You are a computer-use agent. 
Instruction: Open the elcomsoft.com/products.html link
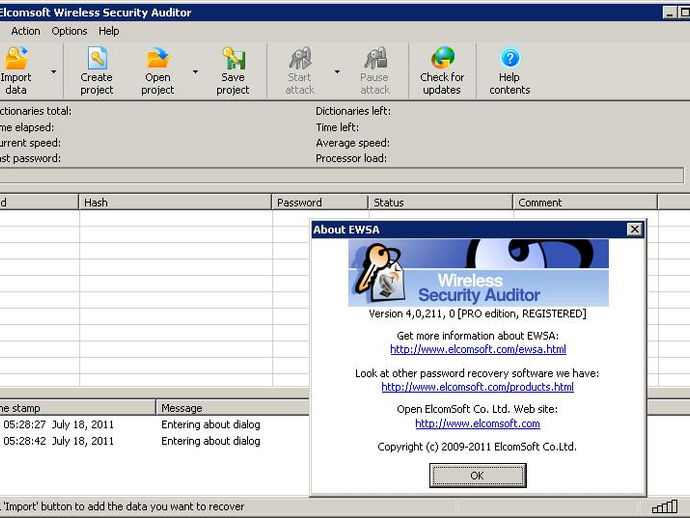pos(477,387)
